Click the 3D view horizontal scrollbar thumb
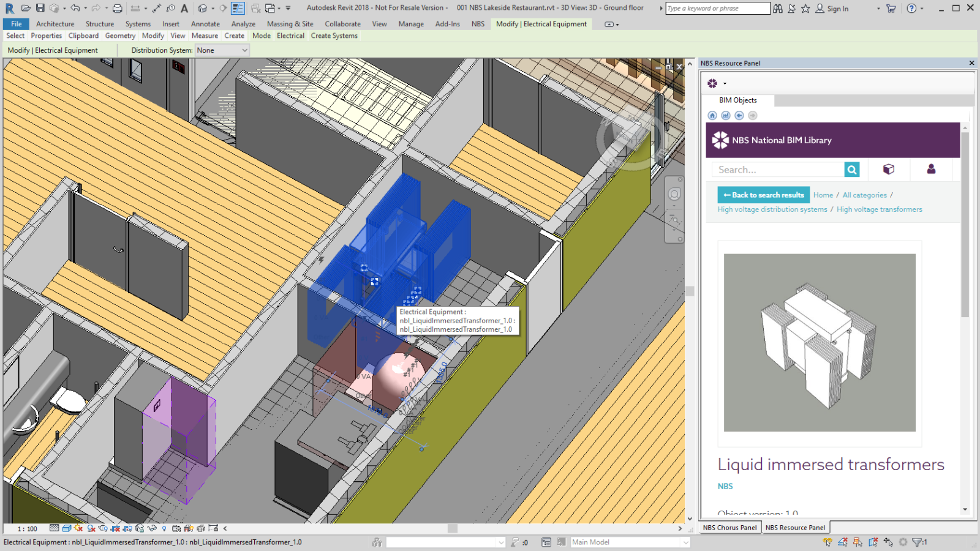This screenshot has width=980, height=551. [453, 528]
